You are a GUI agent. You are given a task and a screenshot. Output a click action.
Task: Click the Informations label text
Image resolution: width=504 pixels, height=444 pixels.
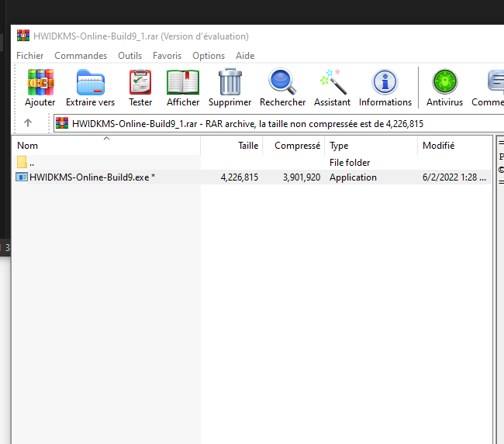point(385,102)
